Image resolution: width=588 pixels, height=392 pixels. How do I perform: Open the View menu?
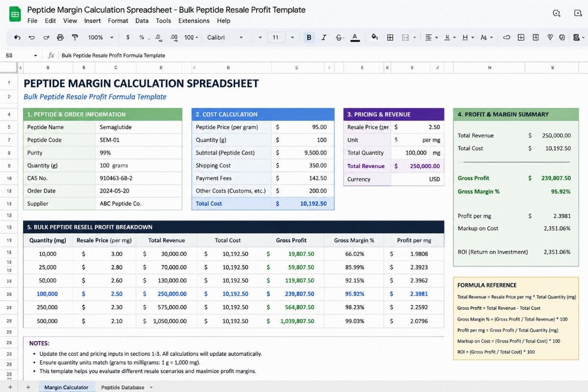70,21
